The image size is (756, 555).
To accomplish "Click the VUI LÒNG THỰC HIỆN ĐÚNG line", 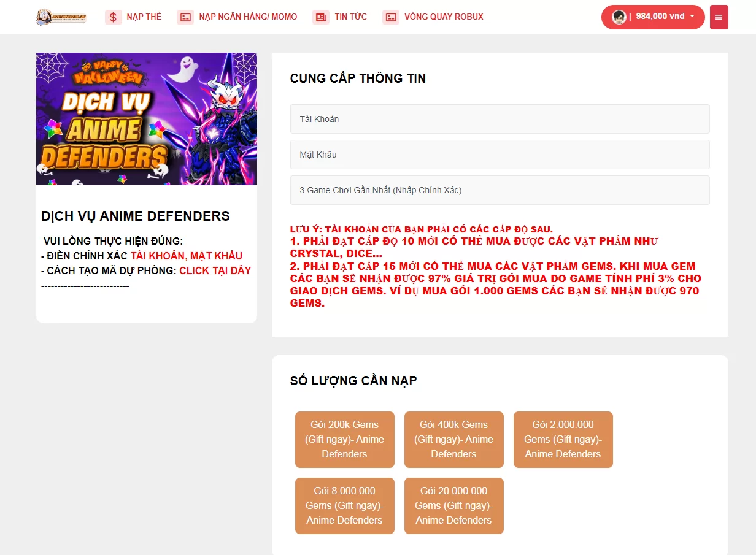I will tap(113, 241).
